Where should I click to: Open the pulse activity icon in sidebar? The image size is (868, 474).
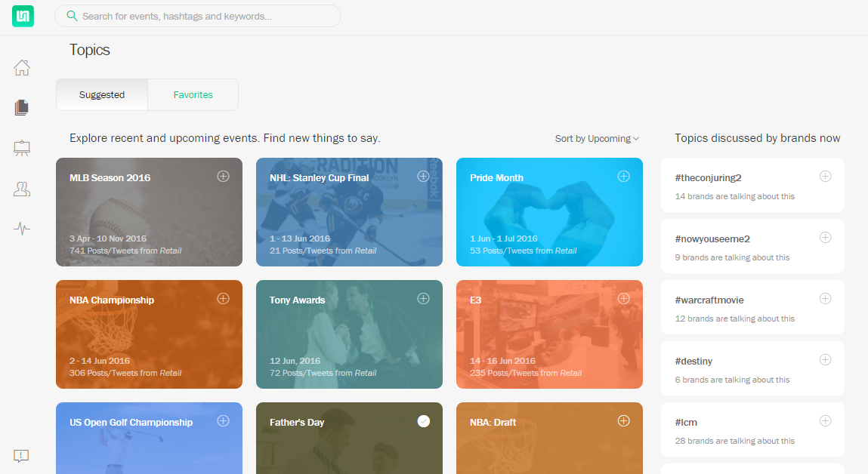coord(22,229)
